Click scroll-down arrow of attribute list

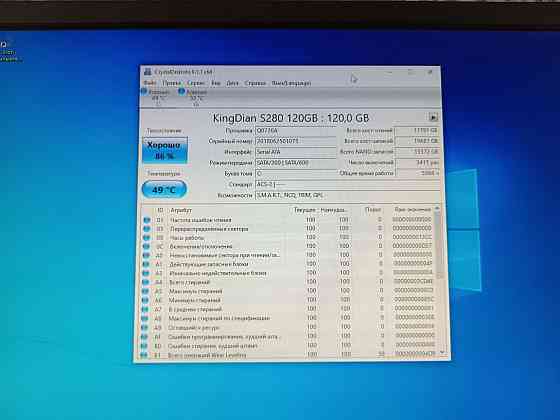click(442, 352)
